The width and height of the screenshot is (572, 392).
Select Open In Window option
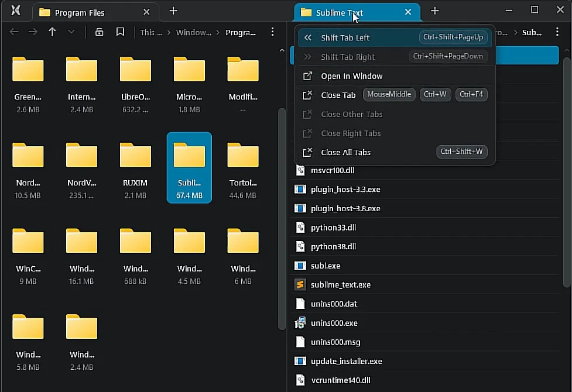point(395,76)
